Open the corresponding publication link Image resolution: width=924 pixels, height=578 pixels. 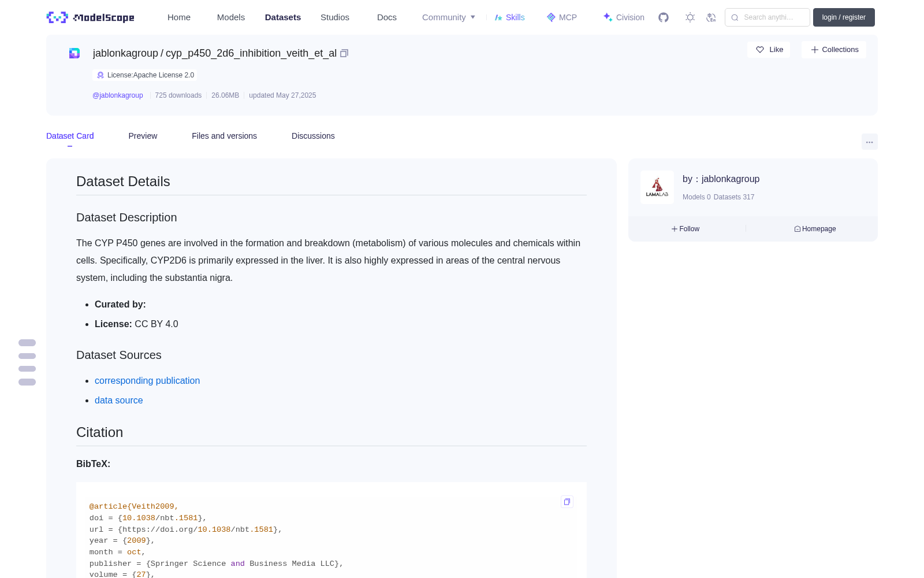pos(147,380)
